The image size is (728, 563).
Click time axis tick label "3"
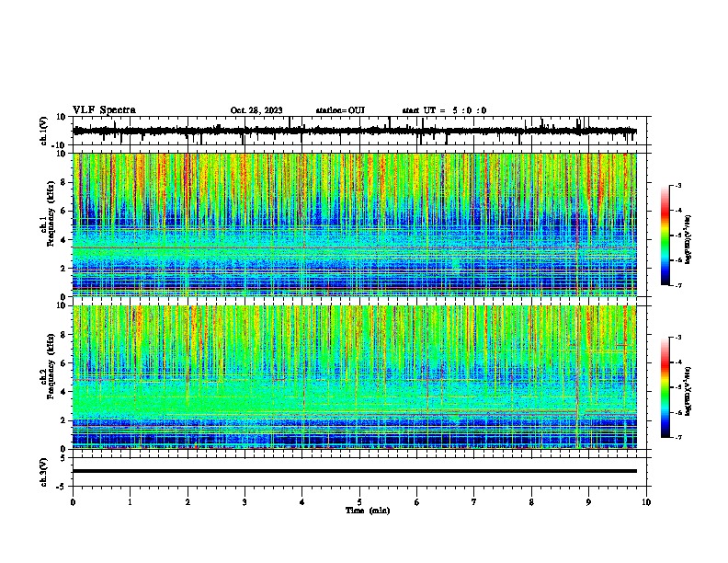click(x=245, y=502)
